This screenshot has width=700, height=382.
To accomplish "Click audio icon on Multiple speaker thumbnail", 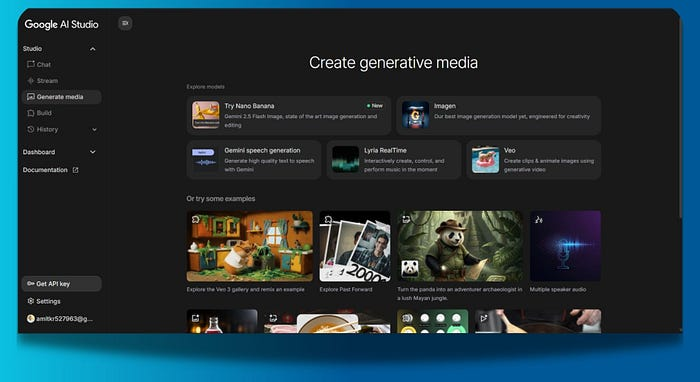I will 539,219.
